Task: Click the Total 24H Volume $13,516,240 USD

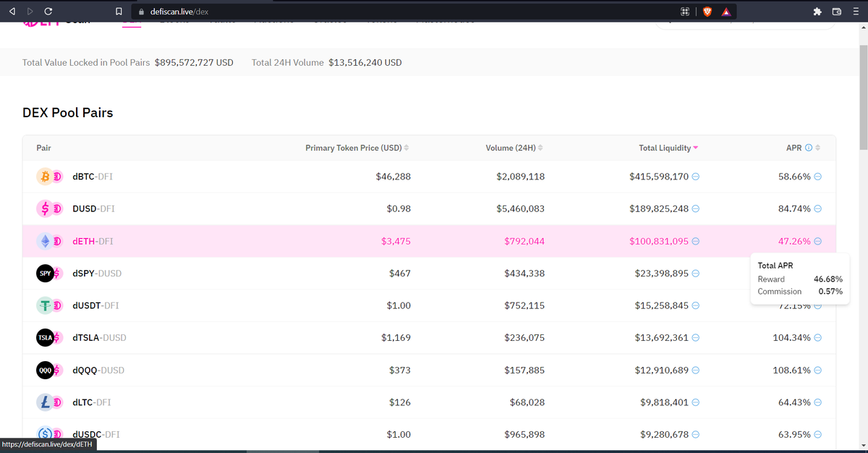Action: coord(365,62)
